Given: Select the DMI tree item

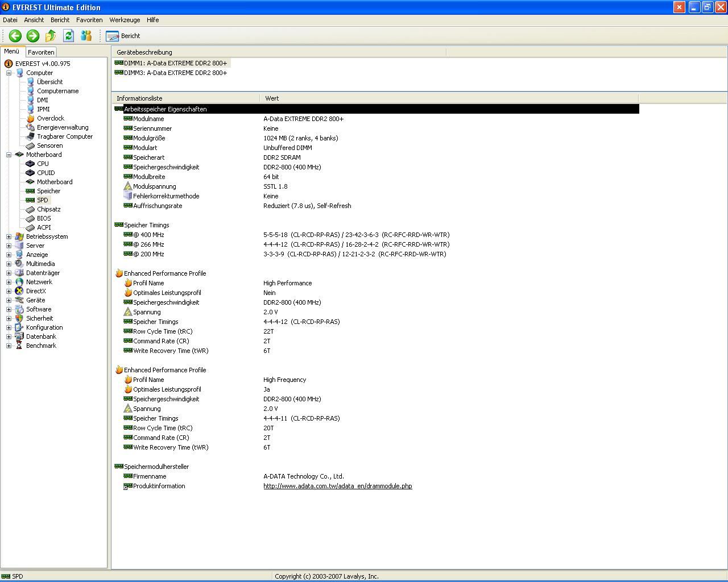Looking at the screenshot, I should click(42, 100).
